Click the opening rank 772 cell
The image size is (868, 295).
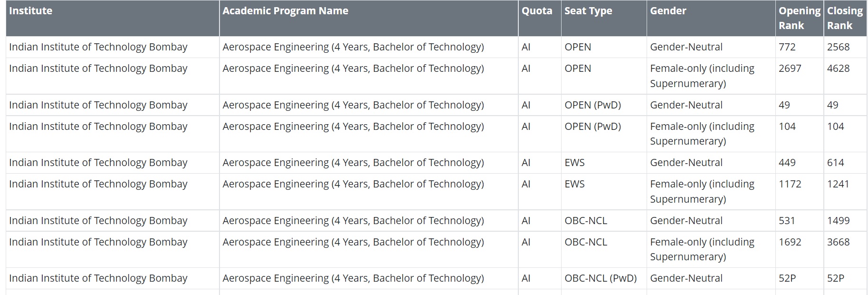787,47
